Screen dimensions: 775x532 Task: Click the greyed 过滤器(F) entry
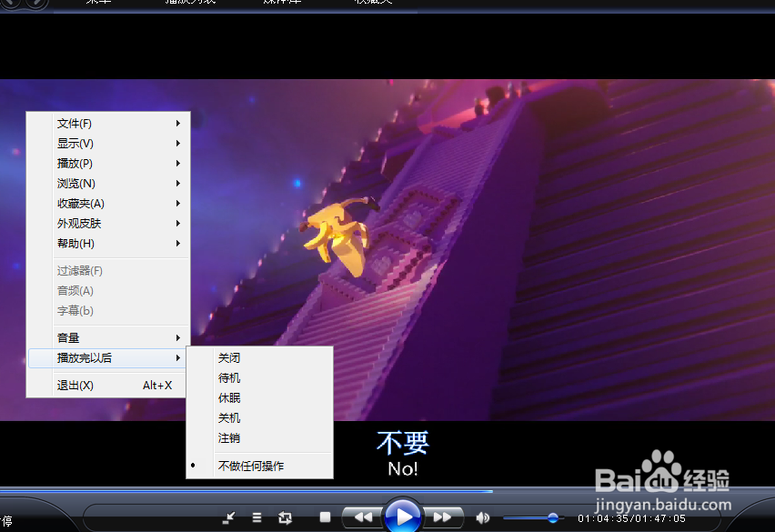108,271
